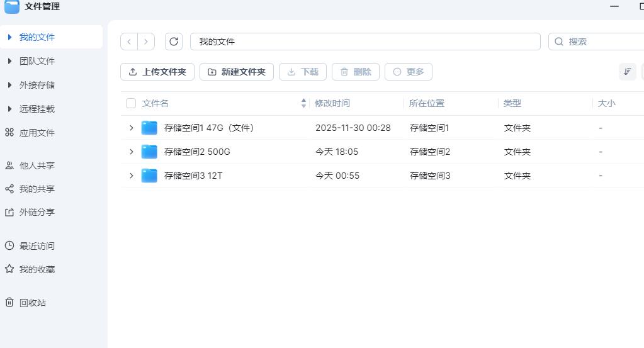
Task: Click the 最近访问 clock icon
Action: [9, 245]
